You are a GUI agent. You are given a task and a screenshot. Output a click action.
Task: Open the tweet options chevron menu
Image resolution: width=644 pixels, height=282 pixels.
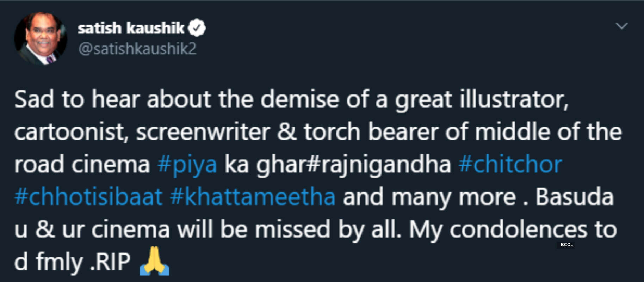(x=621, y=26)
